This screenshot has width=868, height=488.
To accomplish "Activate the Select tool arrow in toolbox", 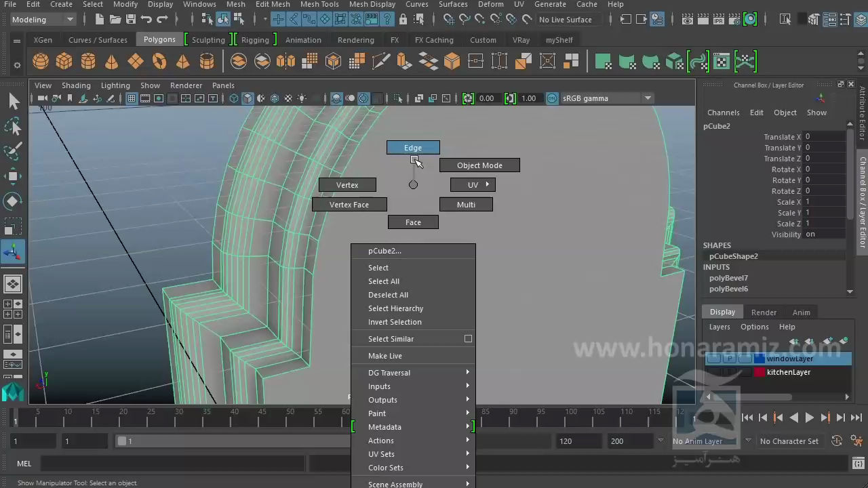I will click(13, 102).
